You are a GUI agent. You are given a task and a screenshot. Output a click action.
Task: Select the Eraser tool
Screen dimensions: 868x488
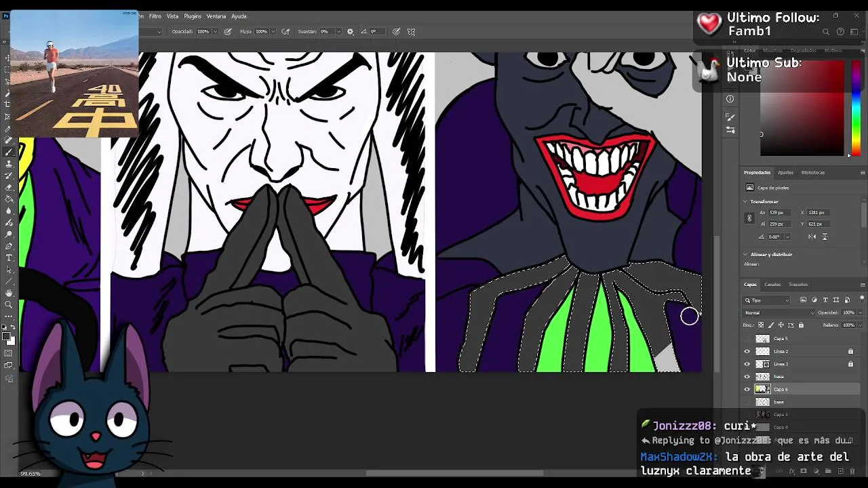(8, 187)
